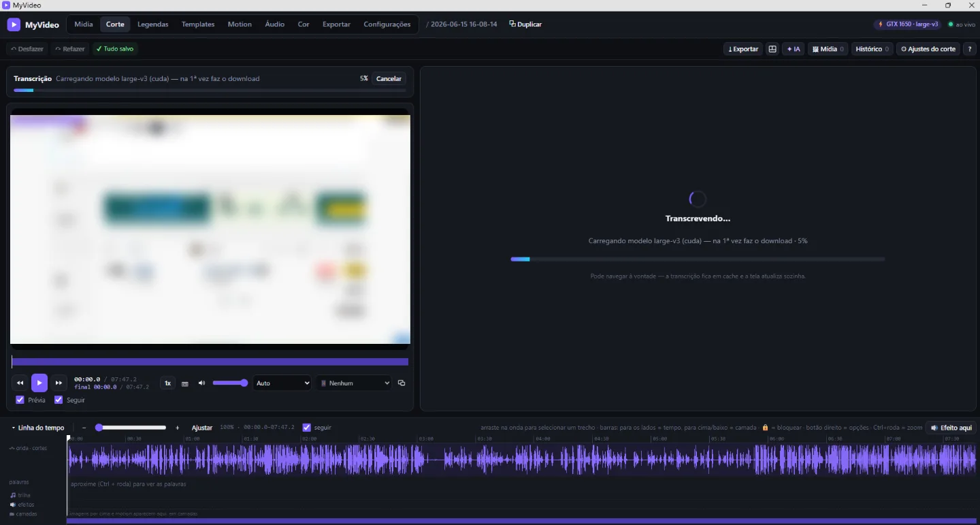Click the snapshot icon beside 1x speed
Screen dimensions: 980x525
click(x=185, y=383)
